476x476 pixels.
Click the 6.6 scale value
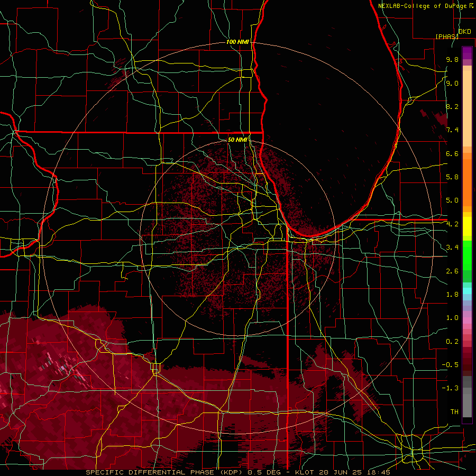tap(452, 153)
